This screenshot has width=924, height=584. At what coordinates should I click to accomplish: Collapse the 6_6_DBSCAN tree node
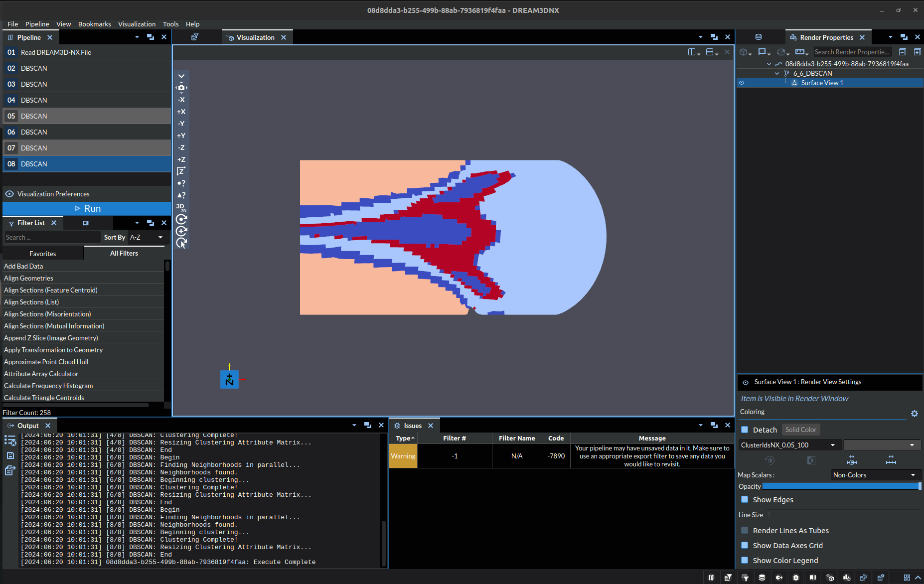(777, 73)
